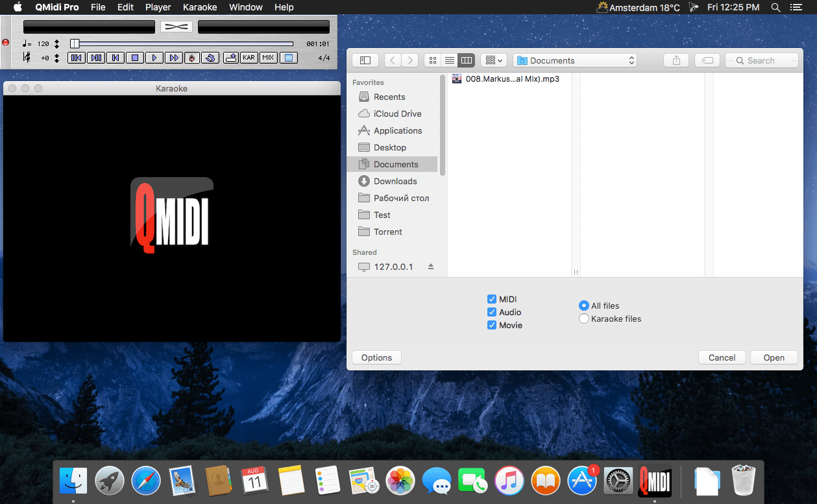Open the Window menu
The height and width of the screenshot is (504, 817).
coord(246,7)
